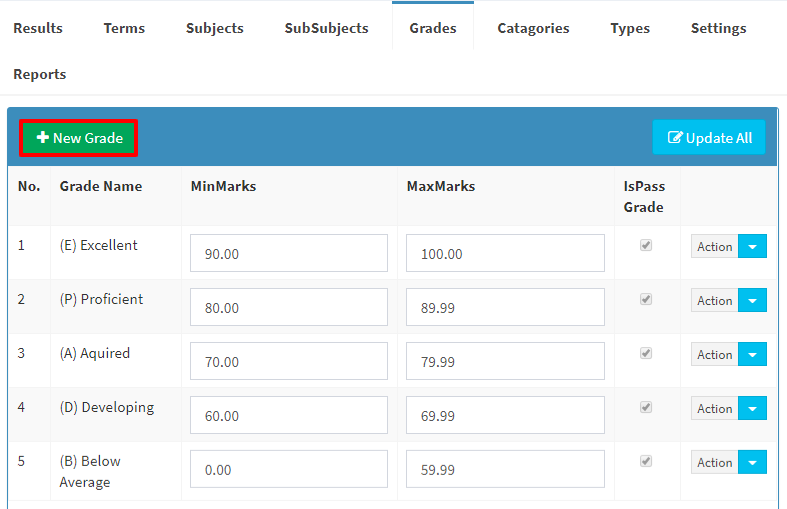Click the 'Grade Name' column header

[x=101, y=186]
